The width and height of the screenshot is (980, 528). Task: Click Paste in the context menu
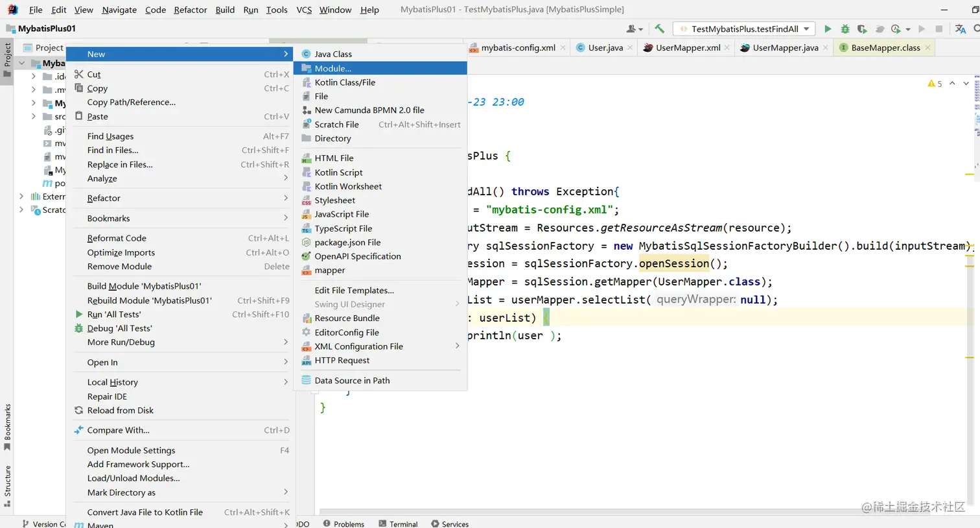point(181,116)
